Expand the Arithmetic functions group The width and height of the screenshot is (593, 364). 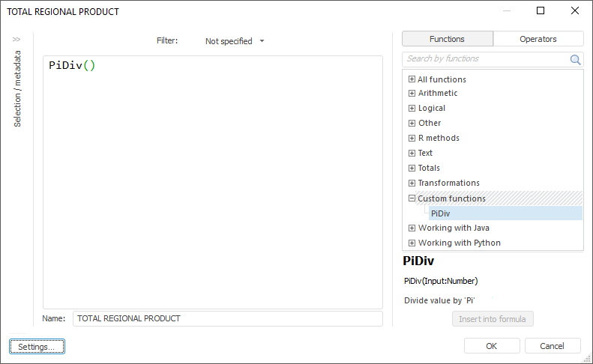(412, 94)
